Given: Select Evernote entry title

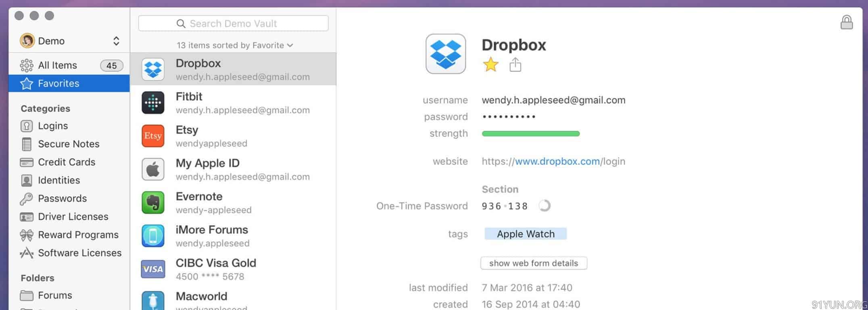Looking at the screenshot, I should pos(199,197).
